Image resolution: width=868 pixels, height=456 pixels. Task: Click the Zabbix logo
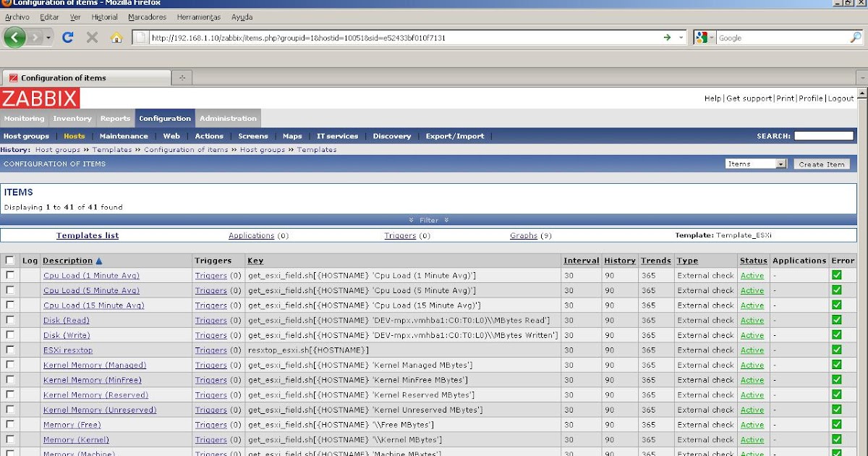[40, 98]
